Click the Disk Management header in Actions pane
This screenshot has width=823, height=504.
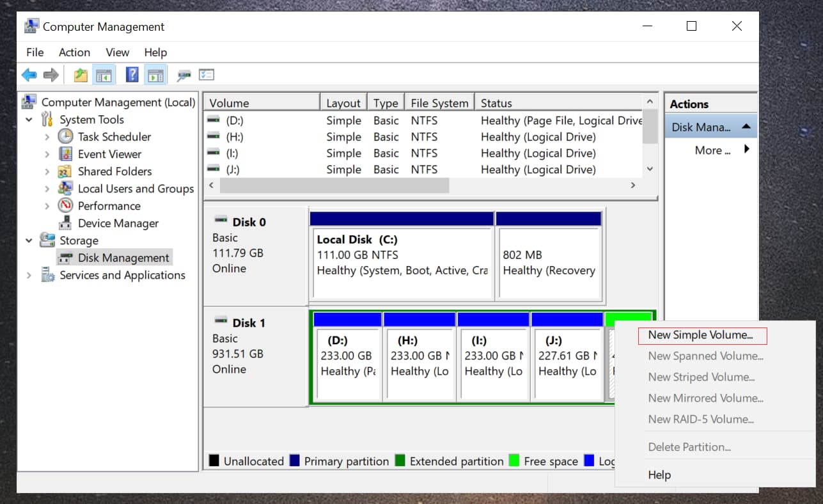coord(710,127)
